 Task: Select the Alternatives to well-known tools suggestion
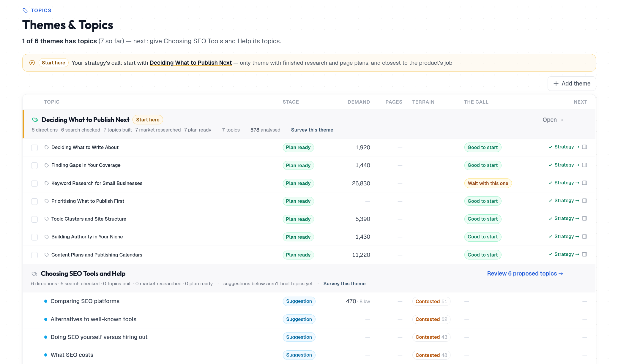tap(93, 319)
